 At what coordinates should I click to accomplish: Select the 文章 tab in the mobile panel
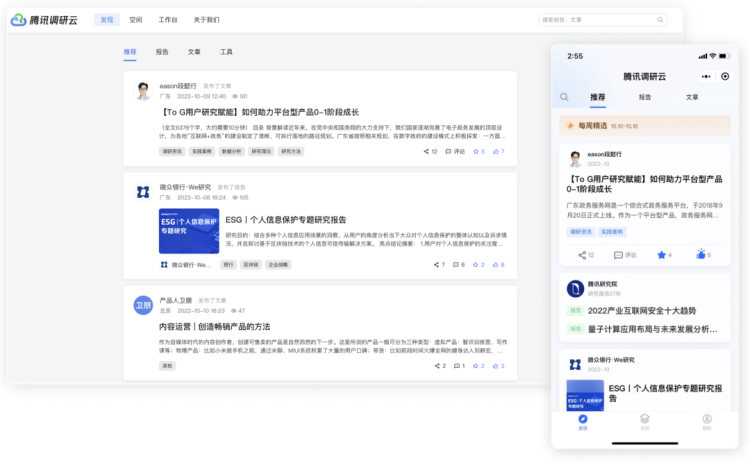click(x=692, y=97)
